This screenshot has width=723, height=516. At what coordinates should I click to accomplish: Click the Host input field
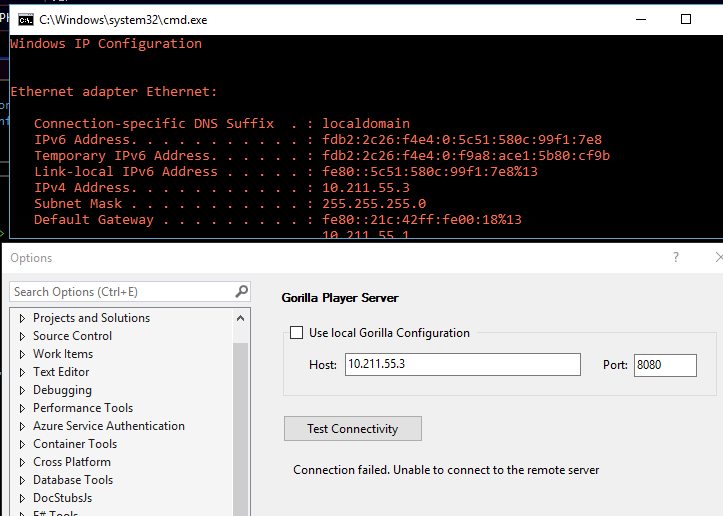coord(462,364)
